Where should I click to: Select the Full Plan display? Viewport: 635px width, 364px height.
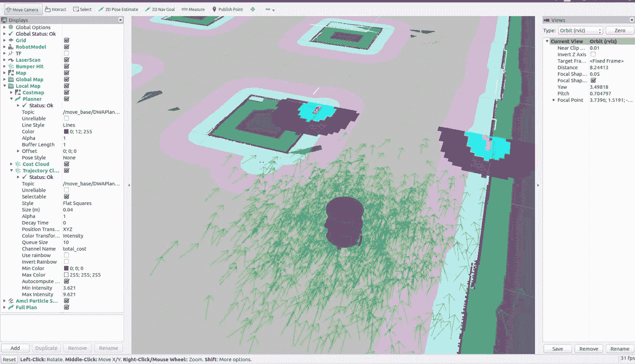pos(26,307)
